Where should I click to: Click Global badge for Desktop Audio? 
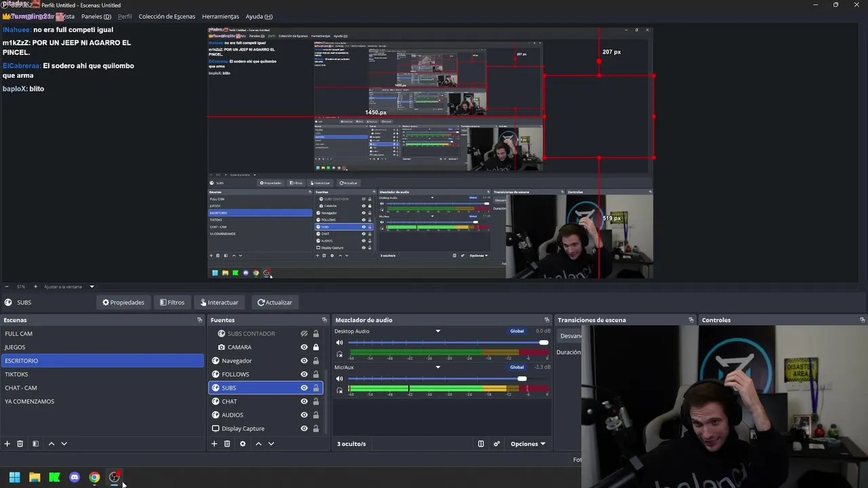coord(517,331)
